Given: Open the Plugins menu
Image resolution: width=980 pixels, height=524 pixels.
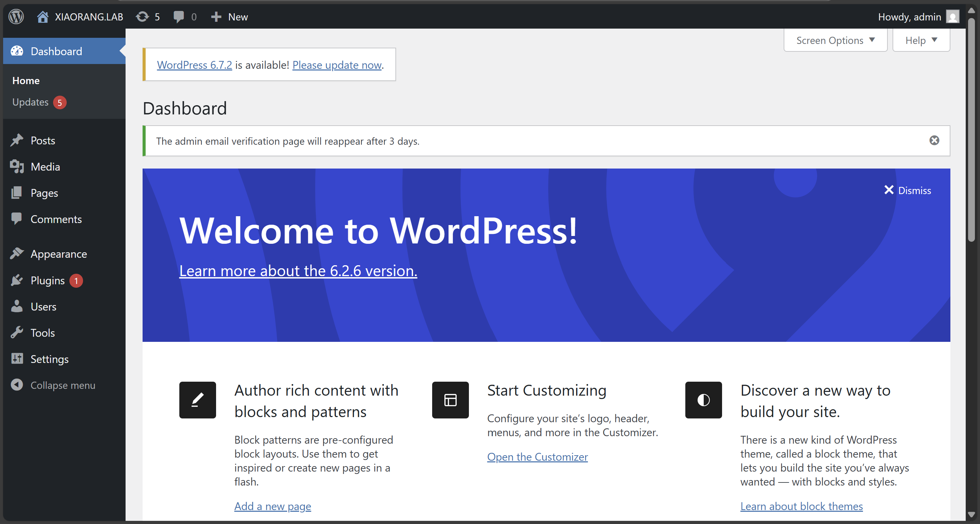Looking at the screenshot, I should point(64,281).
